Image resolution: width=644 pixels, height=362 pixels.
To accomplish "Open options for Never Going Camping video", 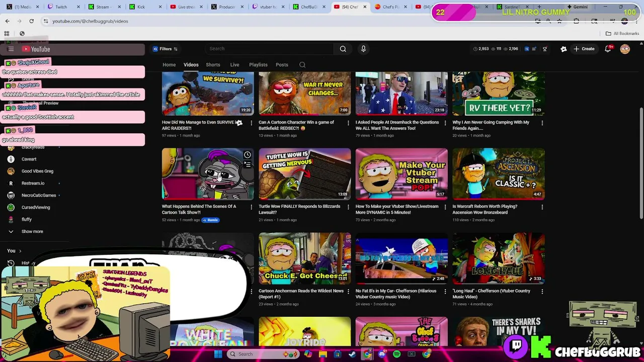I will click(x=542, y=123).
